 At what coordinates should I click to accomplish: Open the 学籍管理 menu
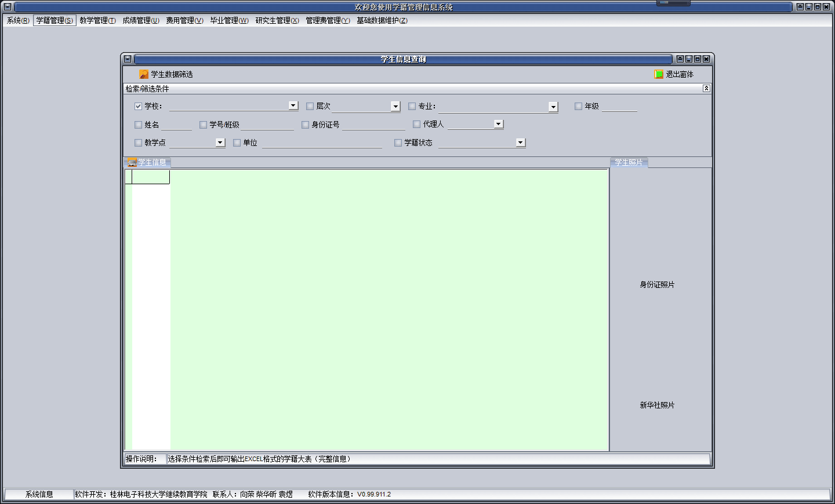pos(55,20)
